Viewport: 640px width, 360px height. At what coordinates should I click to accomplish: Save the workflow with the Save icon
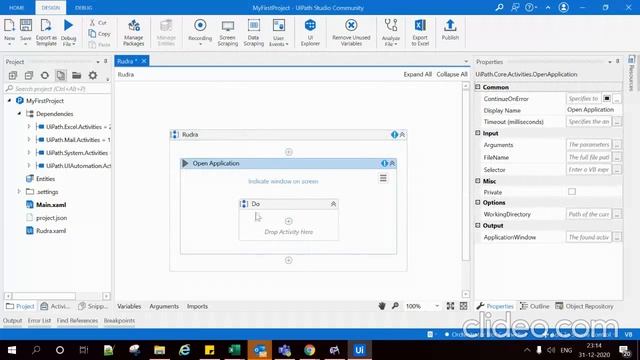tap(26, 31)
